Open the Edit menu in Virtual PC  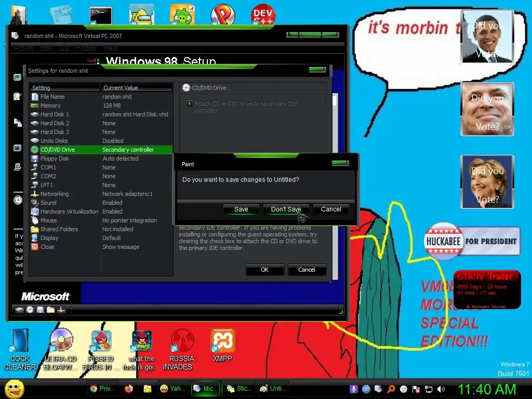[x=46, y=48]
